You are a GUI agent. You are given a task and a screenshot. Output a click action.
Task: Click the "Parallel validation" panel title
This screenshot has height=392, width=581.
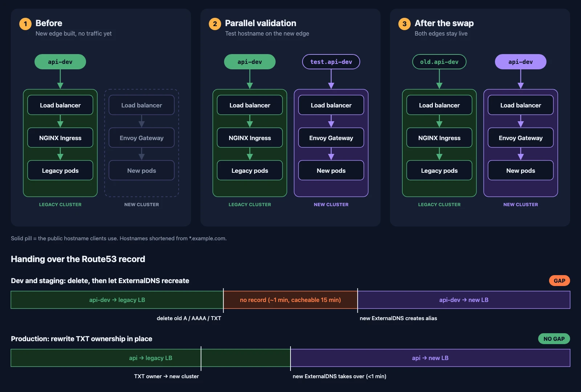tap(260, 23)
